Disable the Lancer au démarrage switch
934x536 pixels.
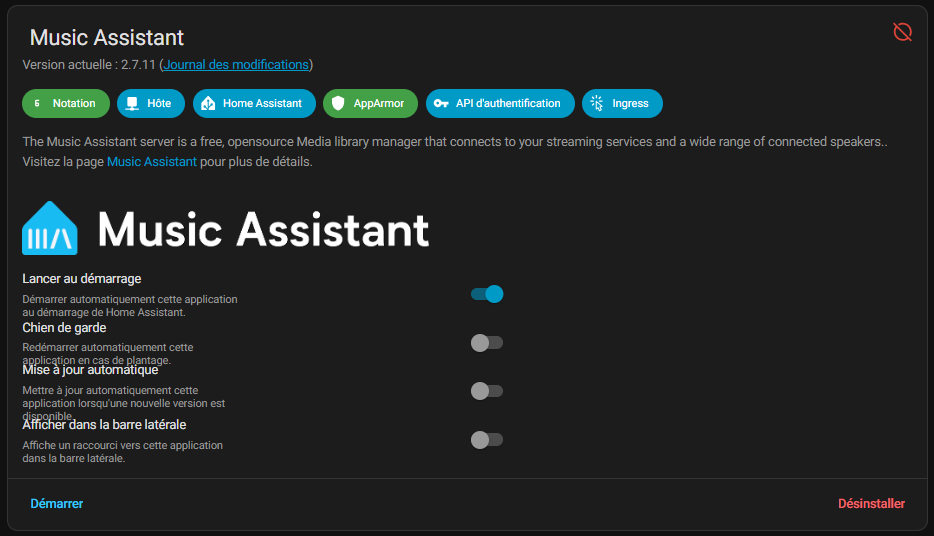coord(487,294)
